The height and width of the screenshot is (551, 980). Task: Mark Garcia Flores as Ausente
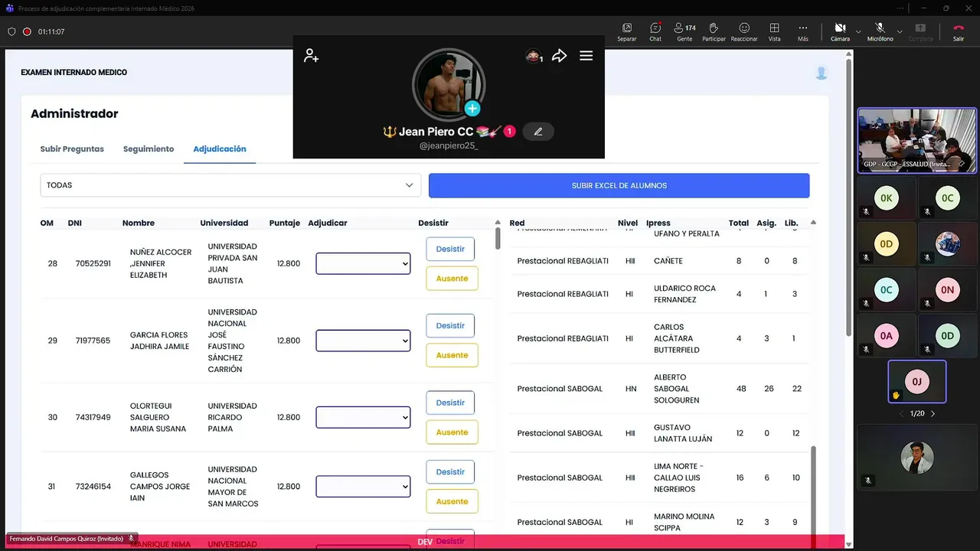pos(452,355)
